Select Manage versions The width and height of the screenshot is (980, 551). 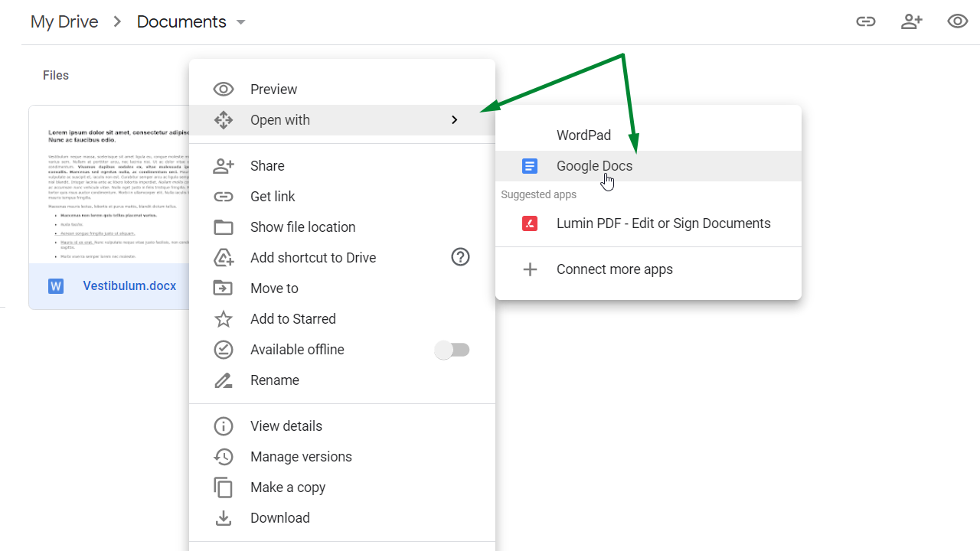[342, 457]
